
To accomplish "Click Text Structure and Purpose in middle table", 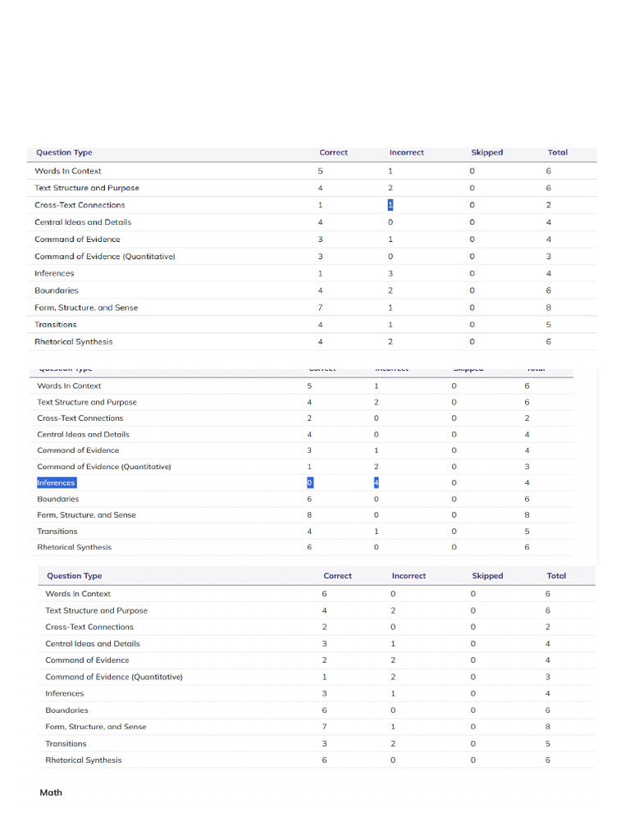I will point(87,402).
